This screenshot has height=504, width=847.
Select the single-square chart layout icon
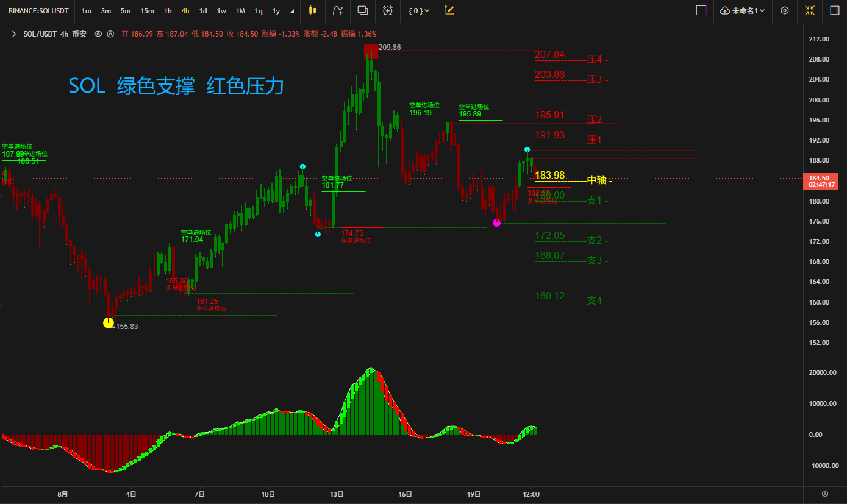point(701,10)
